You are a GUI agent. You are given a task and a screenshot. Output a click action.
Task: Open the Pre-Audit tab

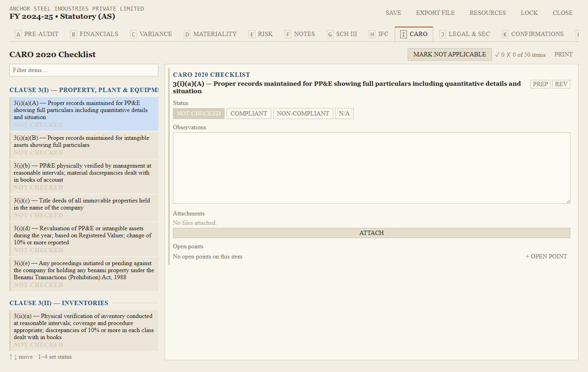pos(37,34)
